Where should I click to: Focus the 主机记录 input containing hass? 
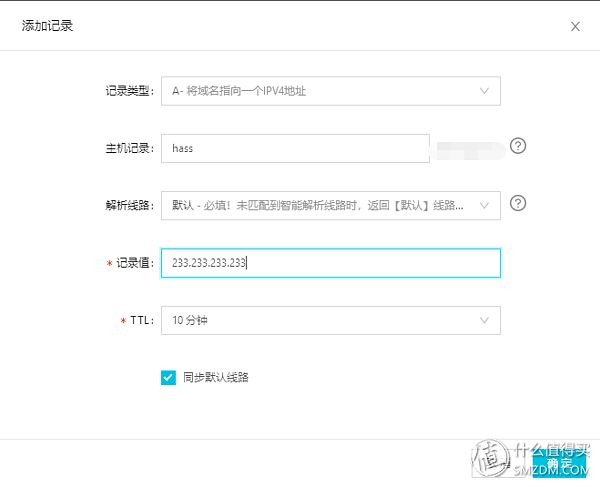[295, 148]
